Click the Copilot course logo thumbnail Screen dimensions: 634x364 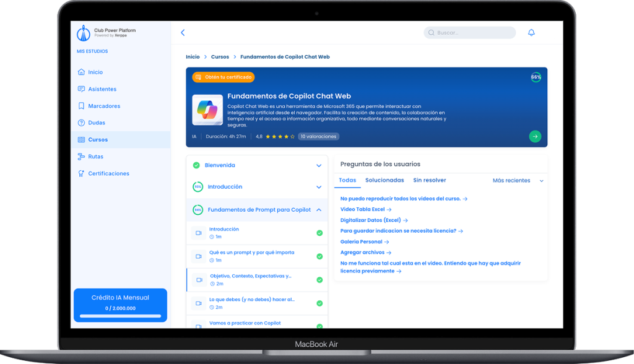[x=207, y=110]
